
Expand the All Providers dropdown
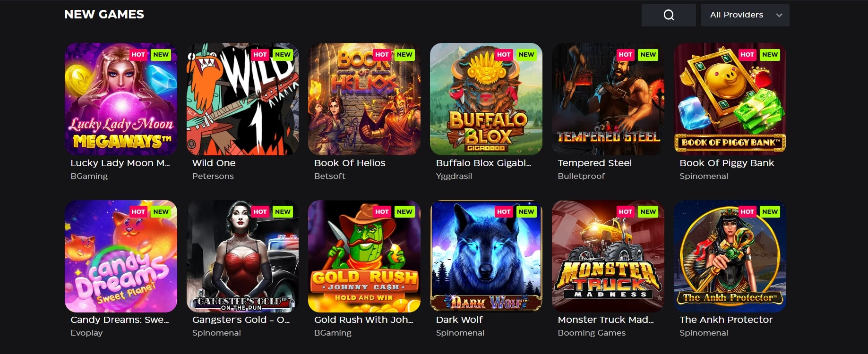pos(745,15)
